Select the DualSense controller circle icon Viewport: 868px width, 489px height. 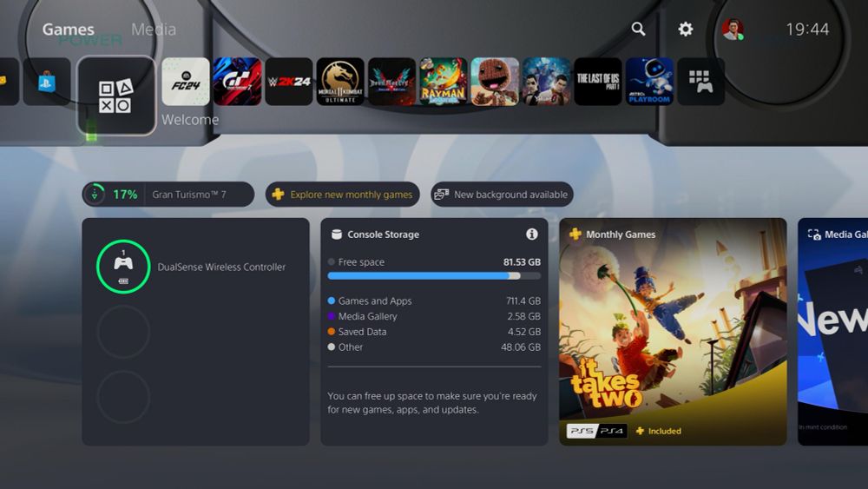coord(123,267)
